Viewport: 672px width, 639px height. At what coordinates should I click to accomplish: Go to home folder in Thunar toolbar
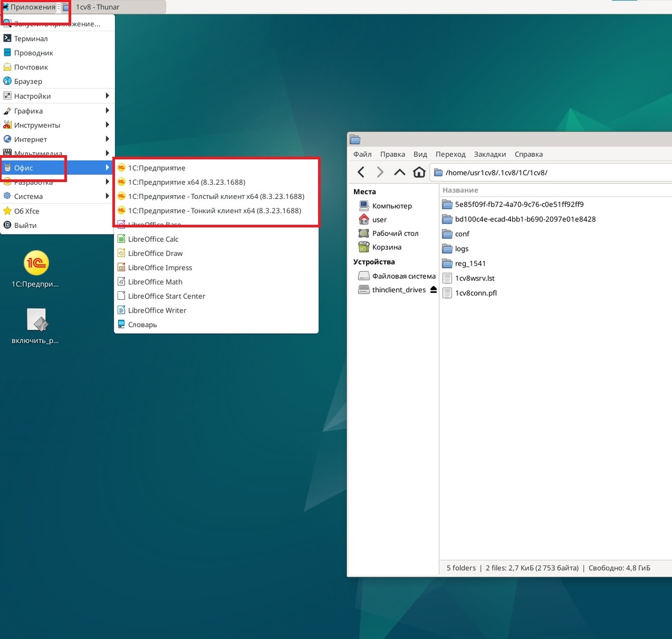click(x=419, y=172)
